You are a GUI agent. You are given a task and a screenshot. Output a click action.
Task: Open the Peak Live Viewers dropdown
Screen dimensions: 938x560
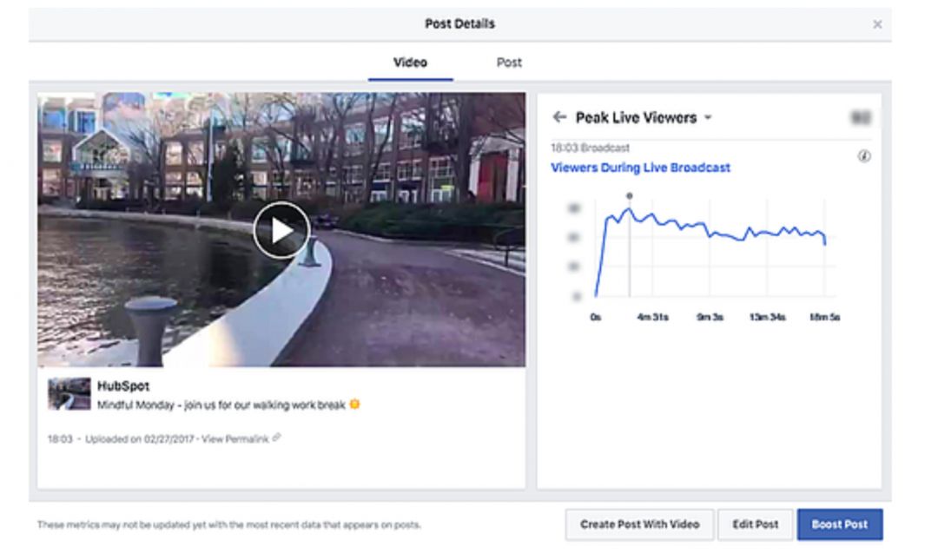tap(708, 118)
